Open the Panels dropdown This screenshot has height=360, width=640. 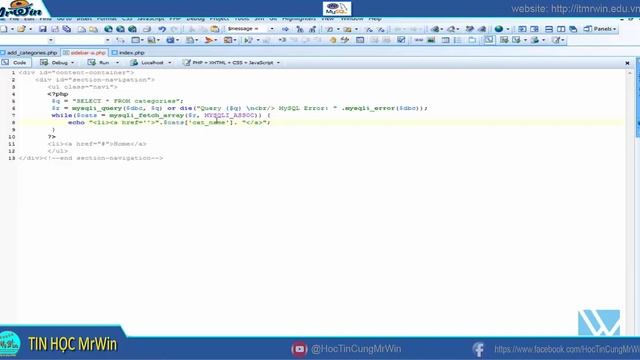tap(600, 29)
